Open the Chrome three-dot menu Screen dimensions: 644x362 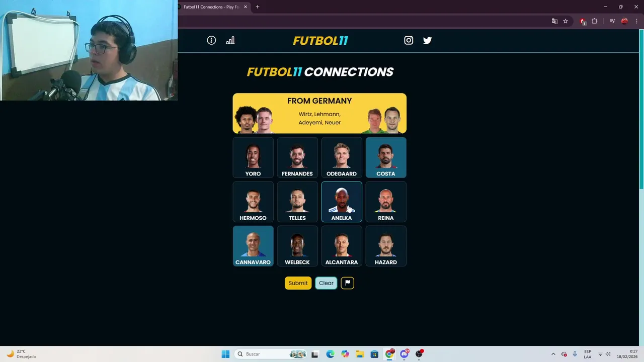[636, 21]
